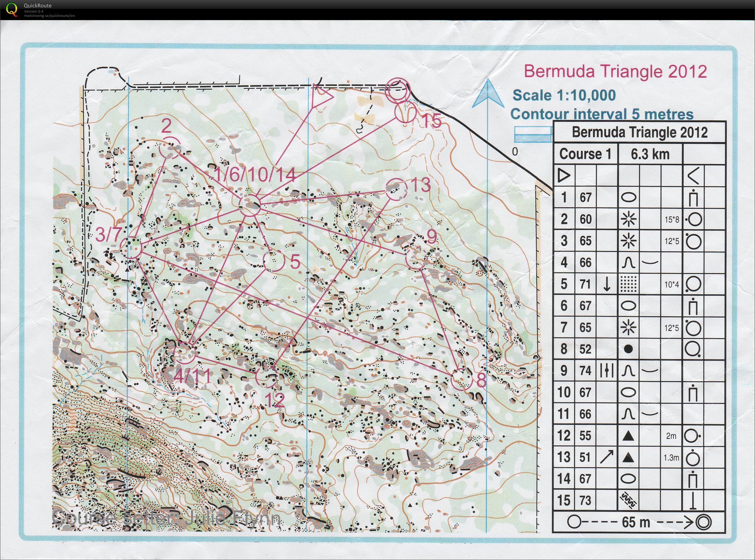Click the start triangle in description table
Screen dimensions: 755x560
[x=564, y=176]
